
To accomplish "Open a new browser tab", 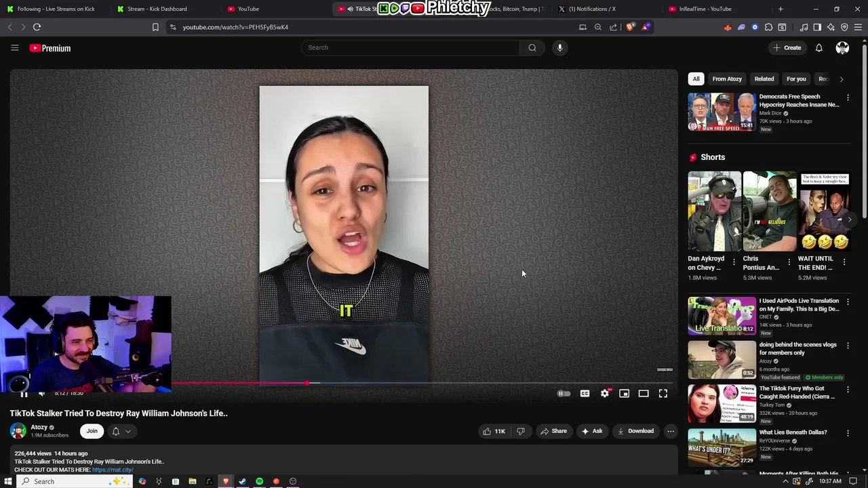I will coord(781,9).
